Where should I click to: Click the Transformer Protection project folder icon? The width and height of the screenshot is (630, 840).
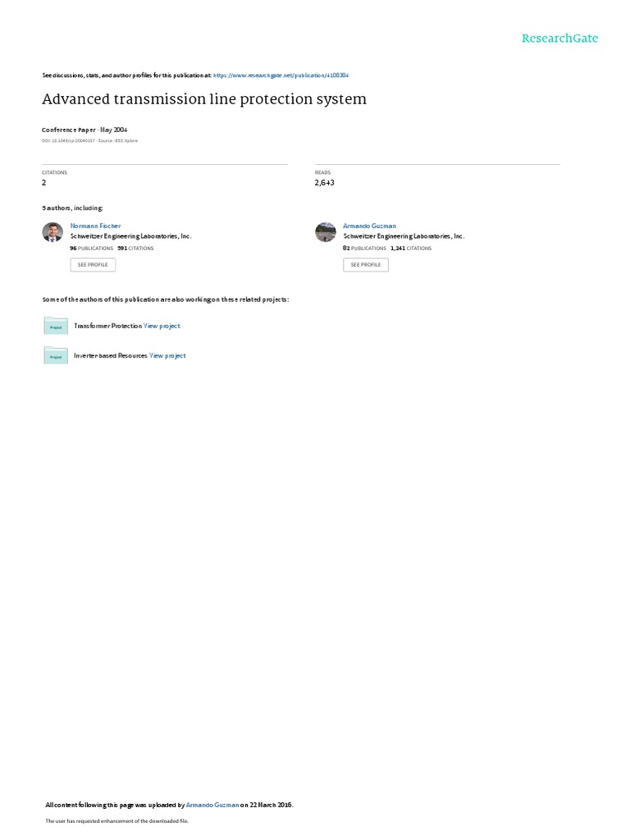56,326
